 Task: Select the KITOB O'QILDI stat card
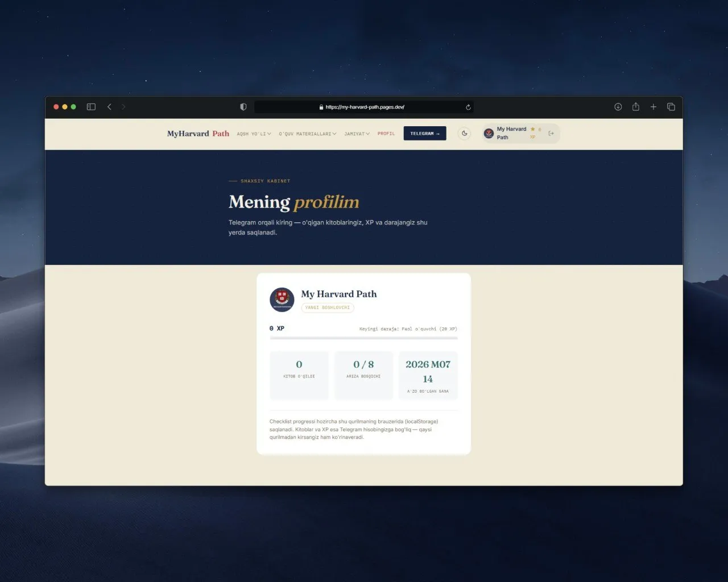[299, 375]
